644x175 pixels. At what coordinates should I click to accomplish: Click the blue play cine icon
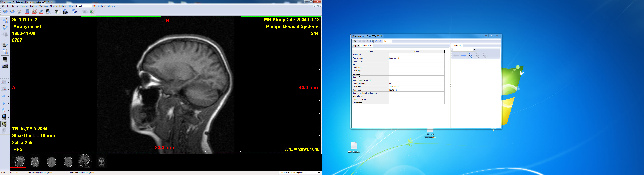tap(4, 103)
